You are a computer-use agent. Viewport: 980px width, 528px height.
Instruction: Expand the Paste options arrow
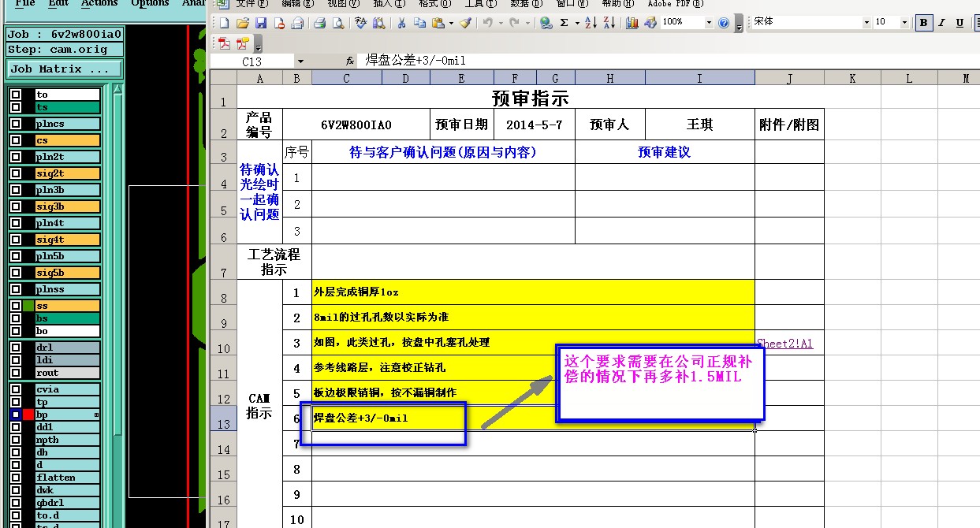pos(451,23)
